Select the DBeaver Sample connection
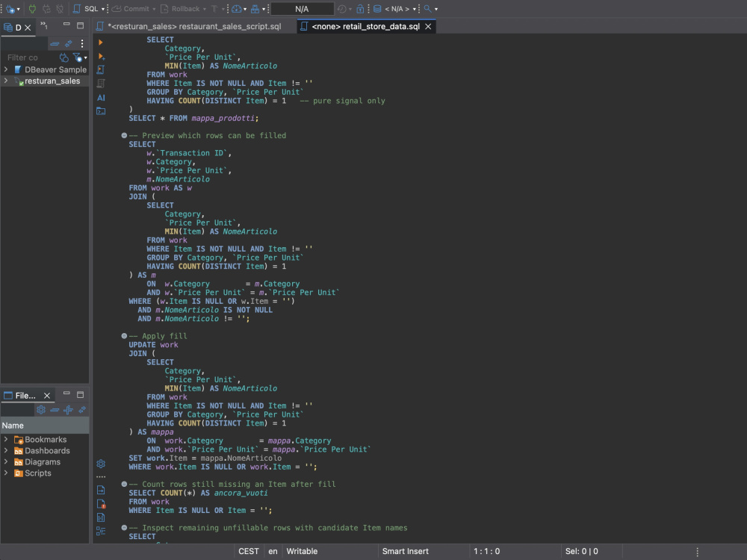 [56, 69]
